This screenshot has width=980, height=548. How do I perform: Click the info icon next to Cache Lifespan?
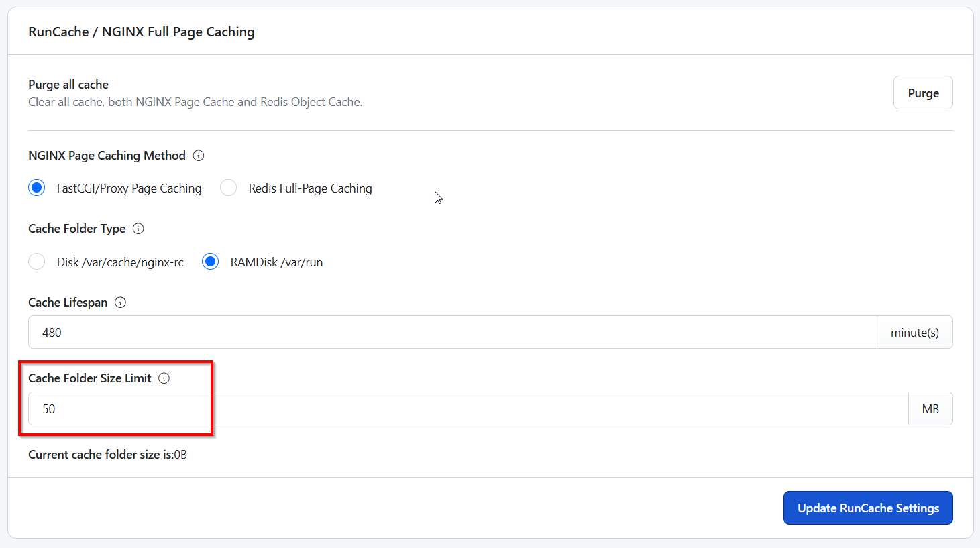point(120,303)
